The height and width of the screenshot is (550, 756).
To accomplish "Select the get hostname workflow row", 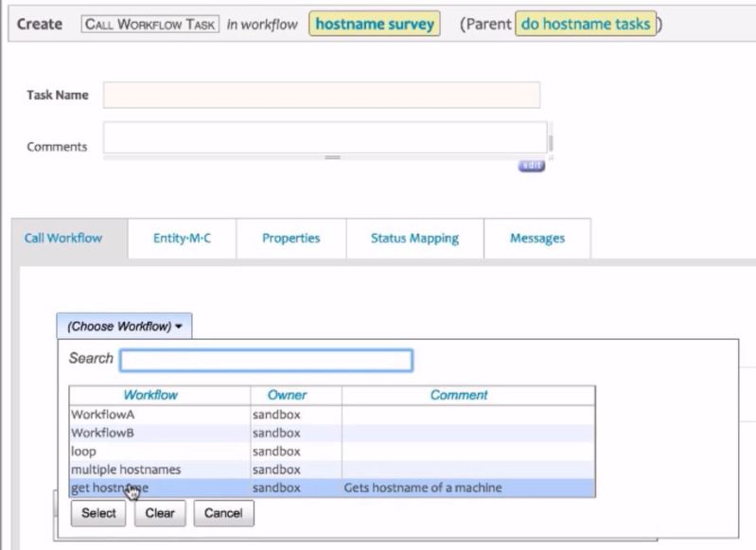I will click(332, 488).
